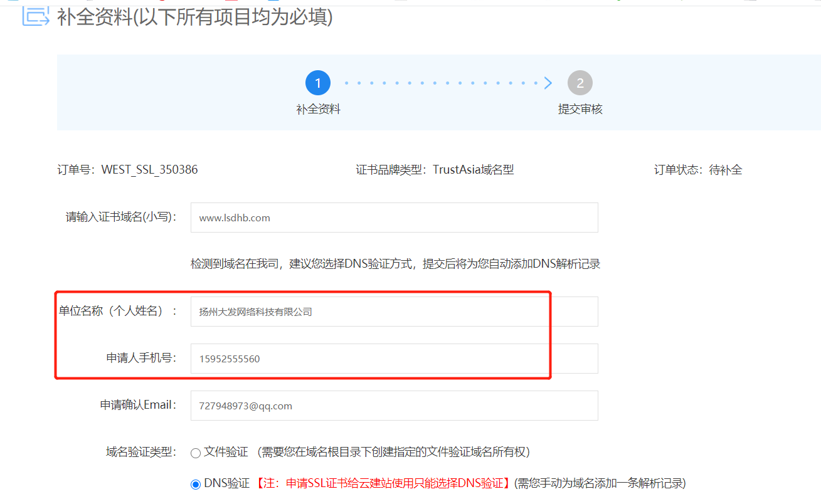Select the DNS验证 radio button
Viewport: 821px width, 504px height.
click(x=195, y=483)
